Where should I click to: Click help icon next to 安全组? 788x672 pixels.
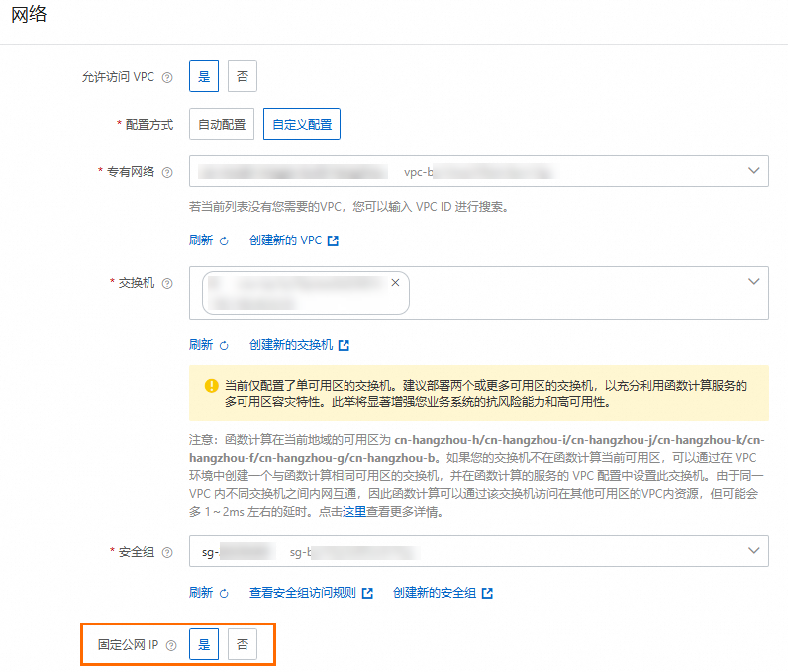(x=167, y=553)
